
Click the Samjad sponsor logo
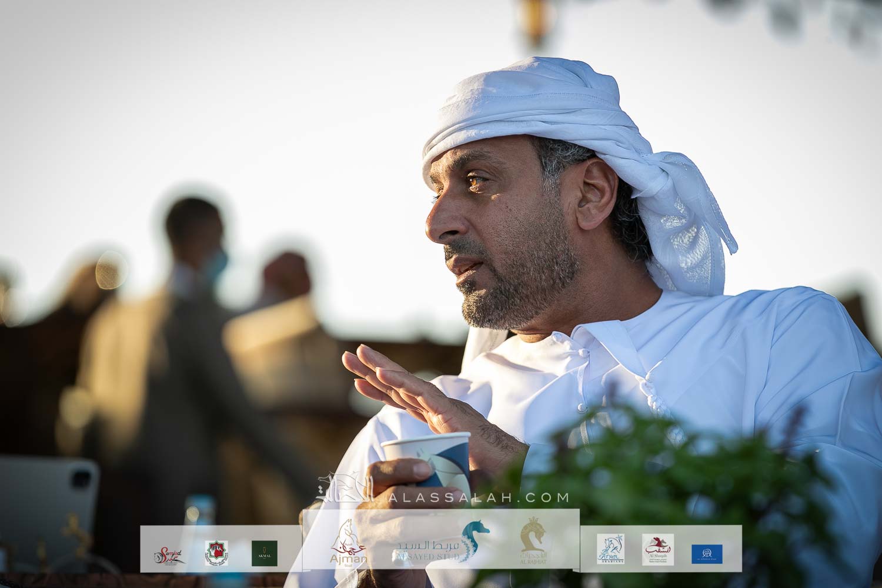[x=170, y=554]
